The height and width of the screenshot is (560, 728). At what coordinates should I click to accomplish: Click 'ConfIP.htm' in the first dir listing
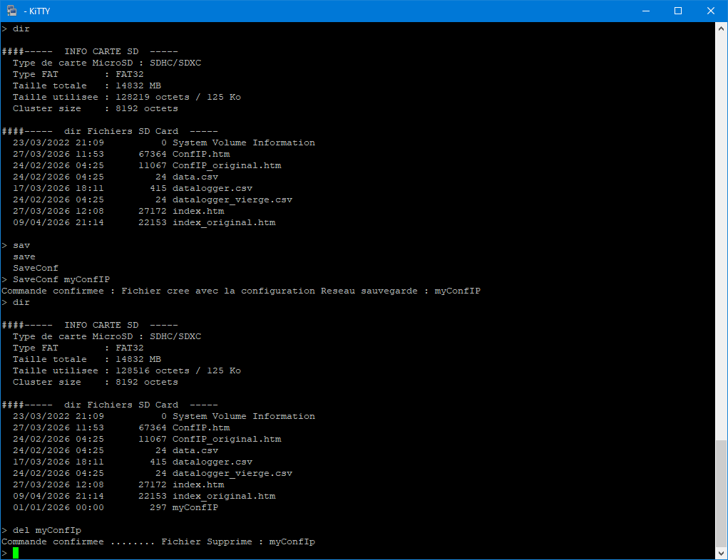201,154
